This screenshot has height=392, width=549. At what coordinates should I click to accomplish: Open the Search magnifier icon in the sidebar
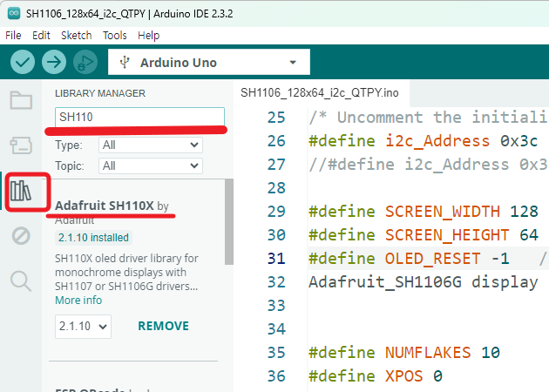[x=21, y=281]
